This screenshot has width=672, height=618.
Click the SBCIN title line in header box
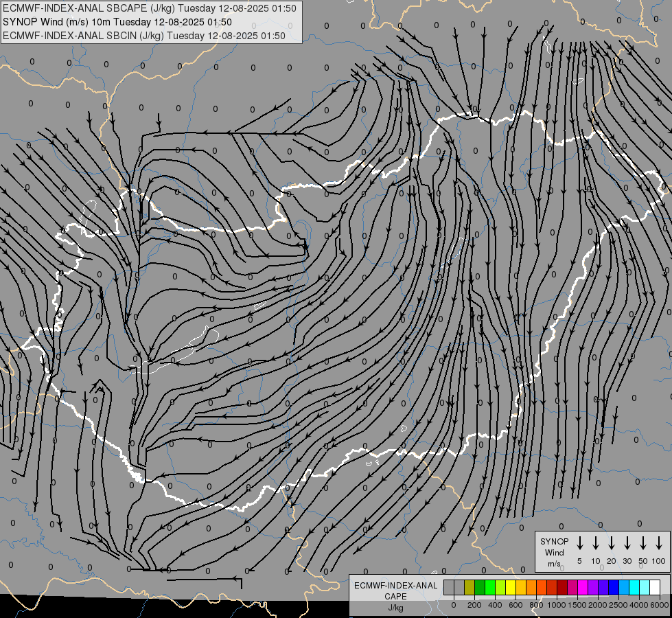click(x=144, y=36)
